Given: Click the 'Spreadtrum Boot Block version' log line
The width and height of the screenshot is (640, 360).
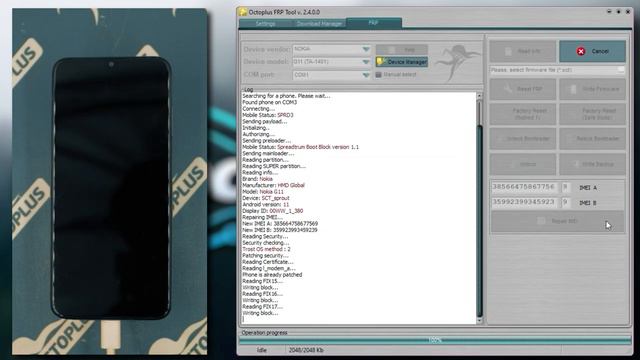Looking at the screenshot, I should click(x=300, y=147).
